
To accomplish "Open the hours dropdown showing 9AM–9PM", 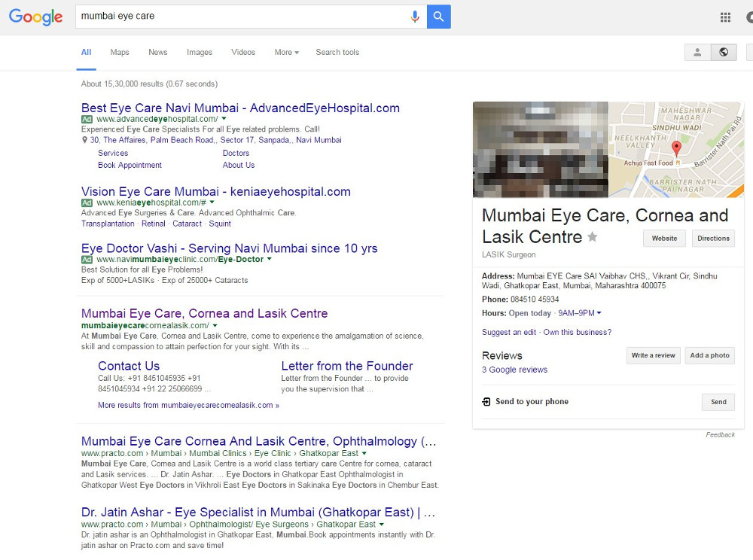I will [x=580, y=312].
